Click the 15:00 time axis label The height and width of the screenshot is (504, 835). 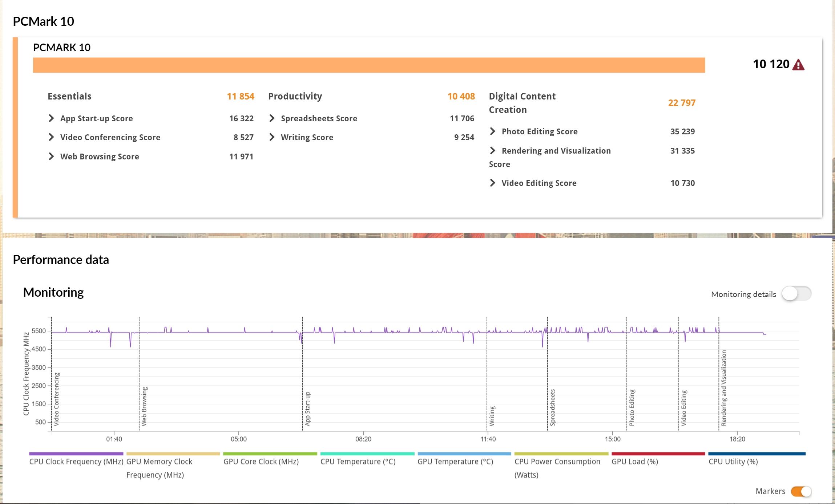coord(613,439)
